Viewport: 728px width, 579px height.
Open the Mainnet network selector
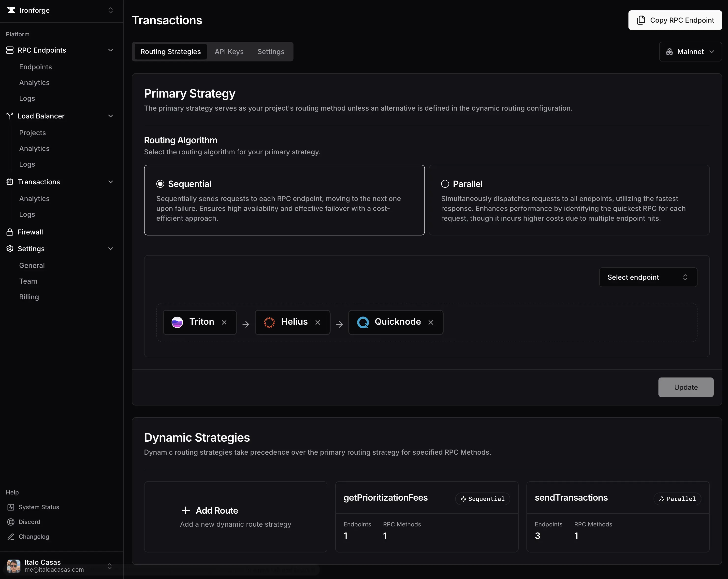click(690, 51)
